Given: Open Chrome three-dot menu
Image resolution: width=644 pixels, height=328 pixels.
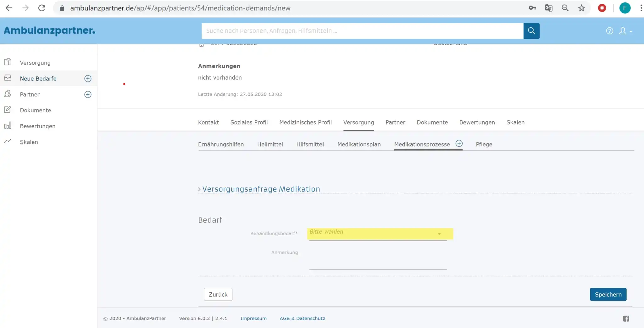Looking at the screenshot, I should point(641,8).
